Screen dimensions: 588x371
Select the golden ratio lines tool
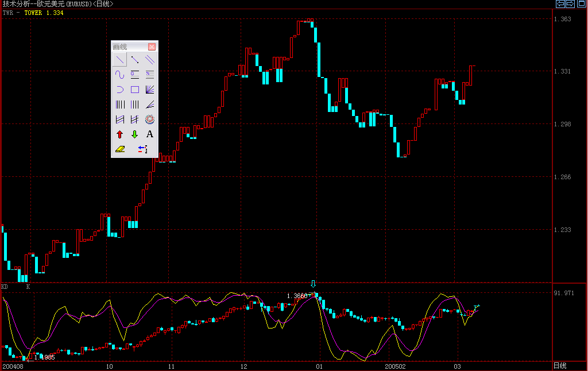pos(134,74)
